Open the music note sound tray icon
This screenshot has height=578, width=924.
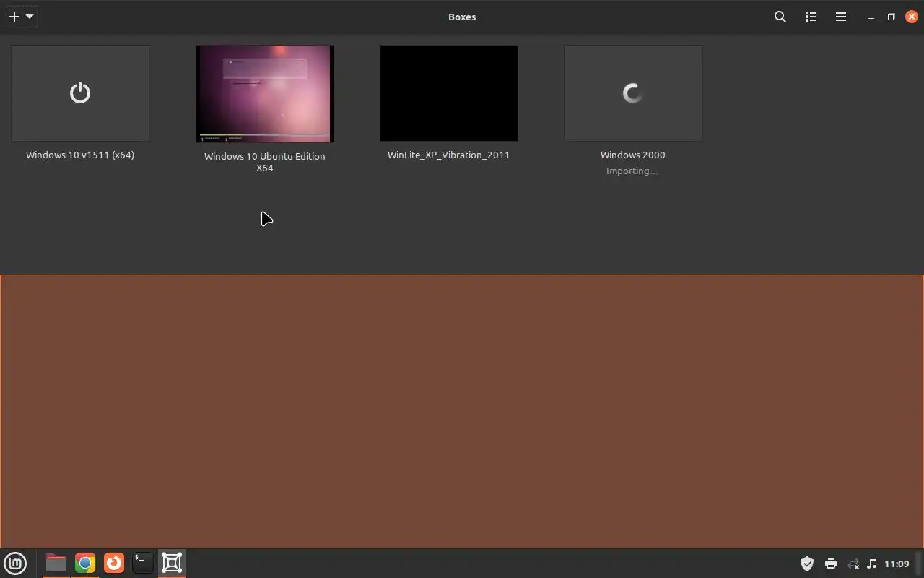coord(872,564)
